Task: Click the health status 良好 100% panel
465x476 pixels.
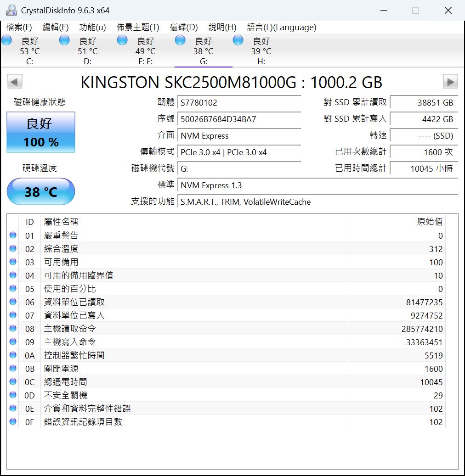Action: pos(40,133)
